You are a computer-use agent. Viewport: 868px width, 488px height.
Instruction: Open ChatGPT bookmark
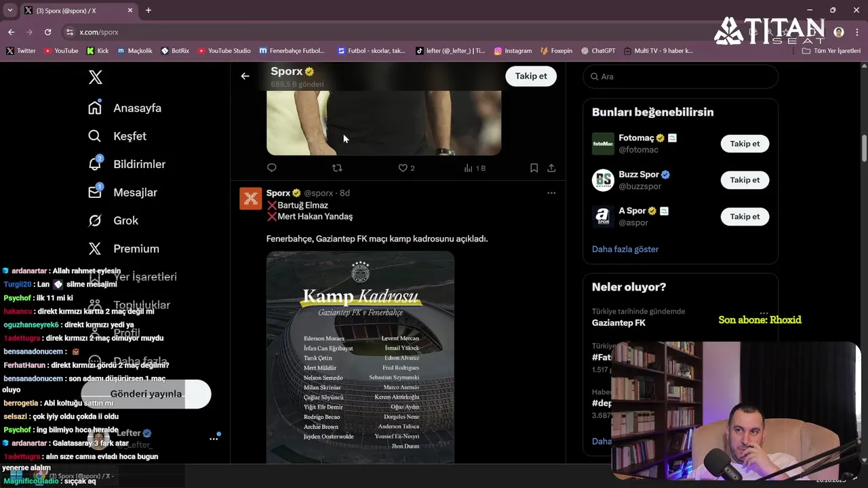point(598,51)
